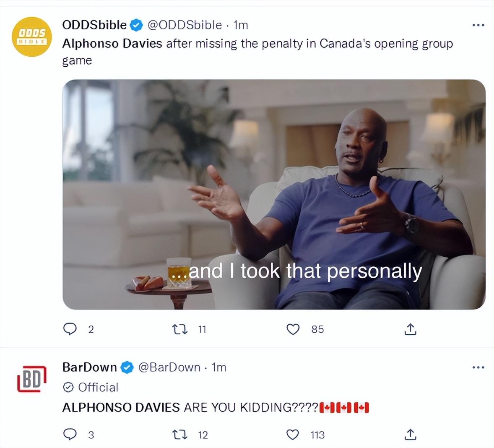The width and height of the screenshot is (494, 448).
Task: Open BarDown display name link
Action: tap(89, 367)
